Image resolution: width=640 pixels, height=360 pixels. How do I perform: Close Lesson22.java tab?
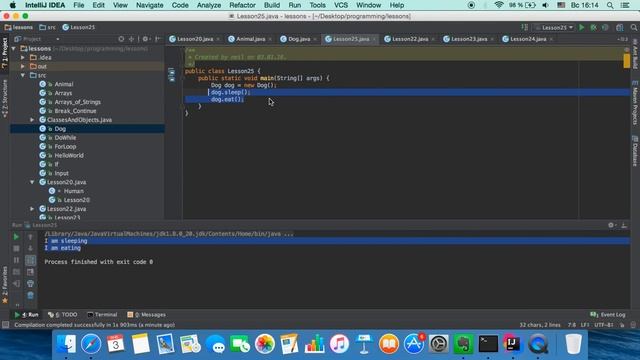point(433,39)
